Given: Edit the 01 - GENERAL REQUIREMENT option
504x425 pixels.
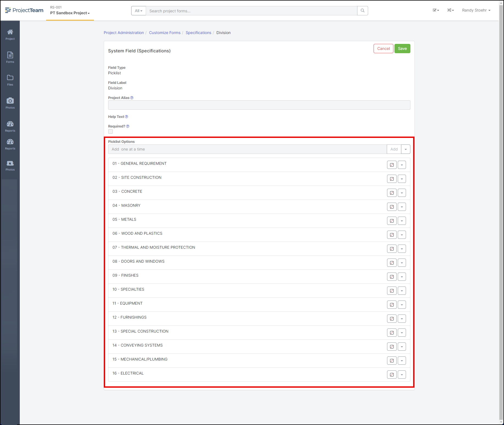Looking at the screenshot, I should [392, 165].
